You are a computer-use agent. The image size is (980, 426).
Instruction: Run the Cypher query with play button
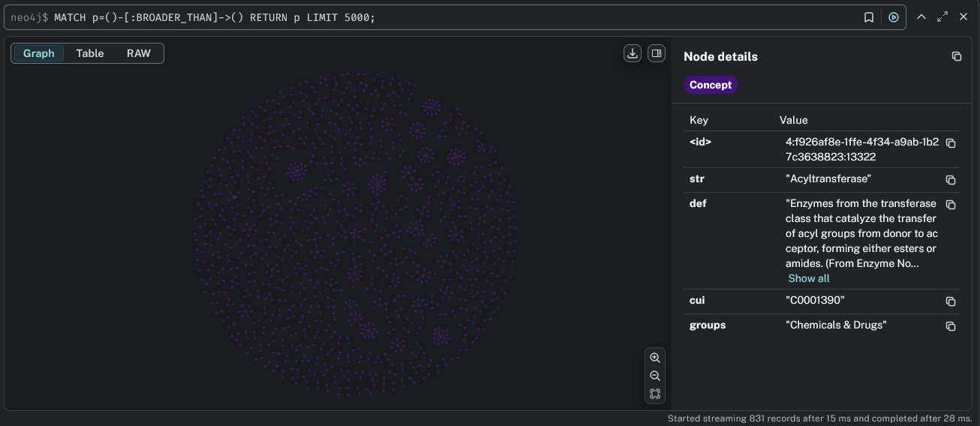(x=893, y=17)
